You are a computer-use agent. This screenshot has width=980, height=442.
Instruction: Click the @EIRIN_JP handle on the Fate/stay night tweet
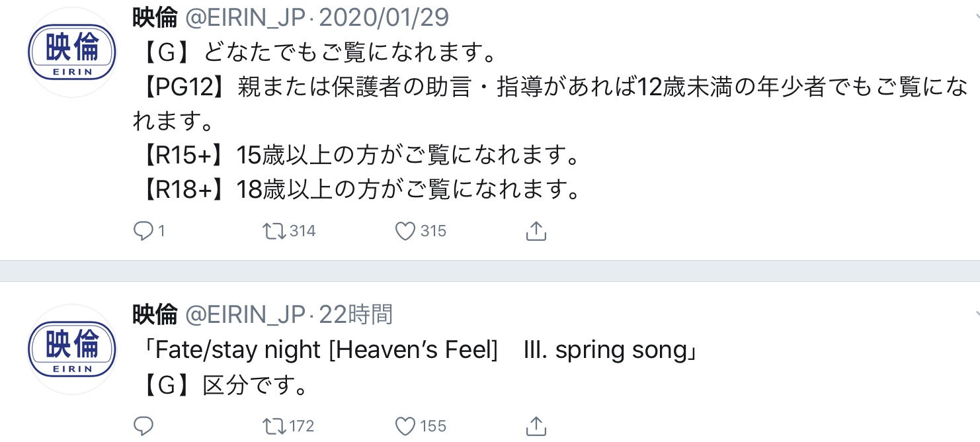[x=245, y=315]
